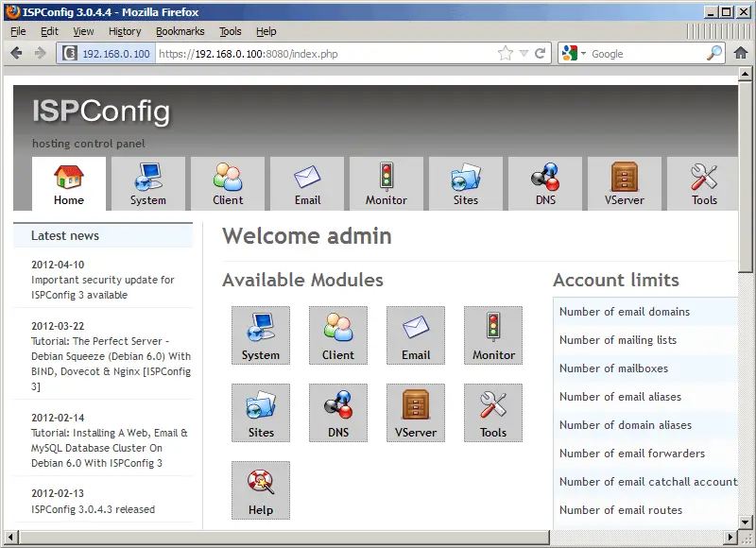Click vertical scrollbar down arrow
The height and width of the screenshot is (548, 756).
click(x=745, y=522)
